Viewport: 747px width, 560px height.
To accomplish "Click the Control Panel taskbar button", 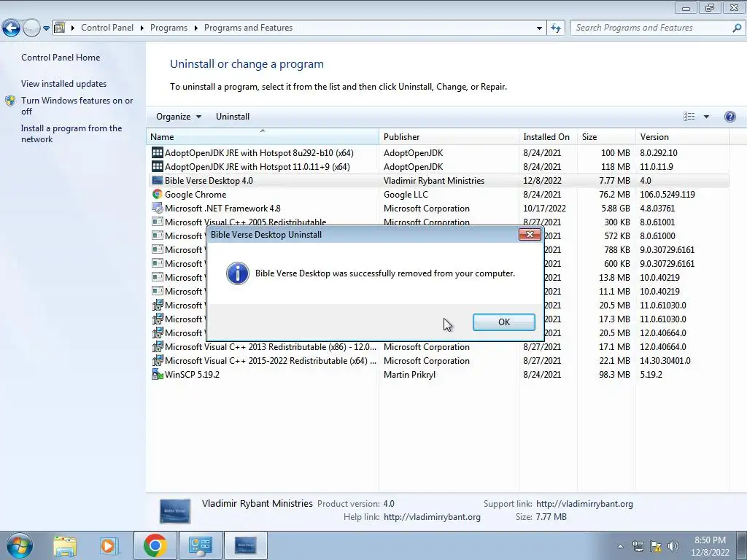I will click(x=200, y=545).
